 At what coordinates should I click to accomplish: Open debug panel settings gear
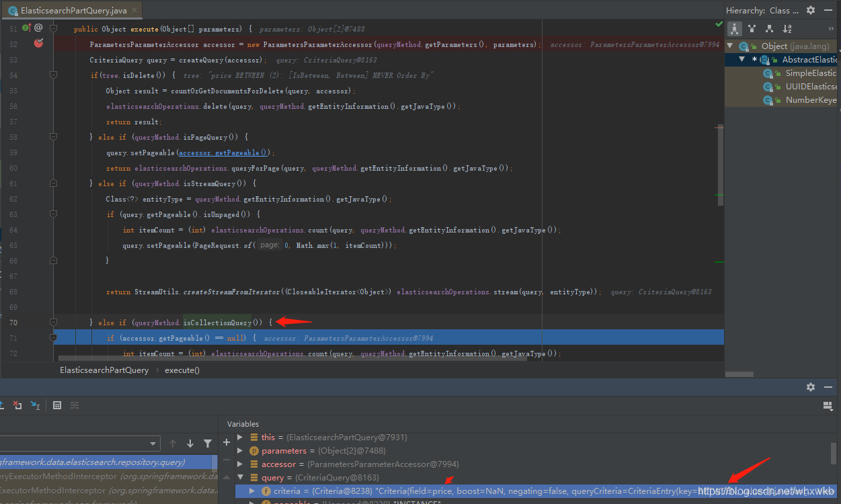(x=811, y=387)
